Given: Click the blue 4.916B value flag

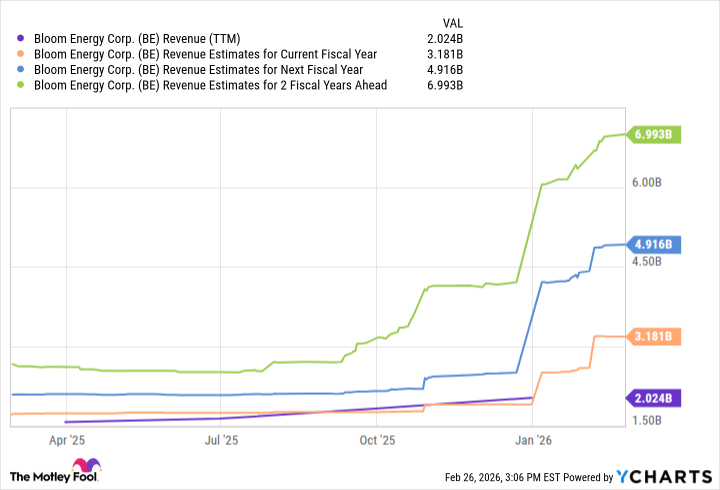Looking at the screenshot, I should 653,244.
